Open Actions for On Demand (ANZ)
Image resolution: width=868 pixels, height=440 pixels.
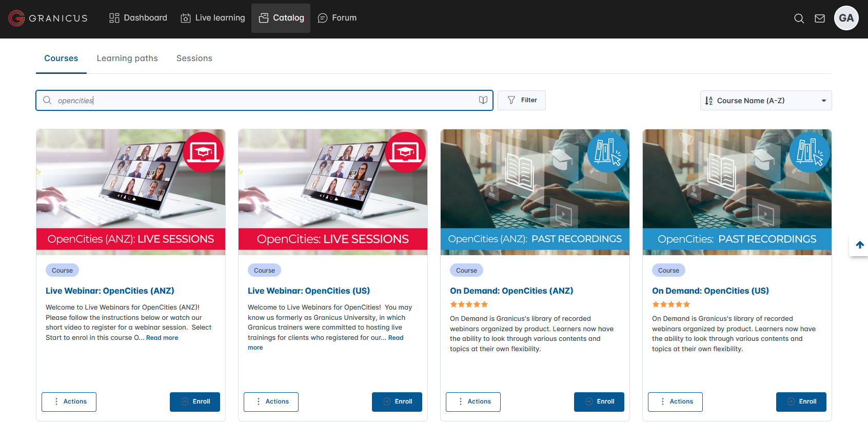coord(473,402)
